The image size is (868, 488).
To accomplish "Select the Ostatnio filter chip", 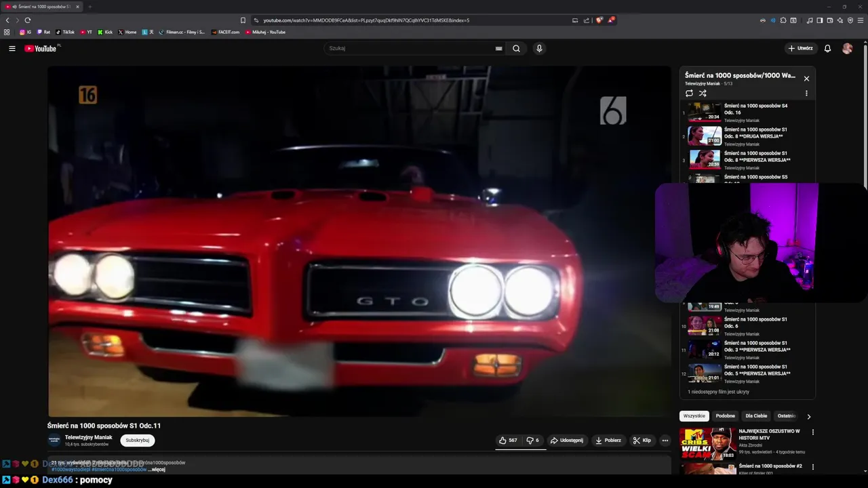I will (x=786, y=415).
